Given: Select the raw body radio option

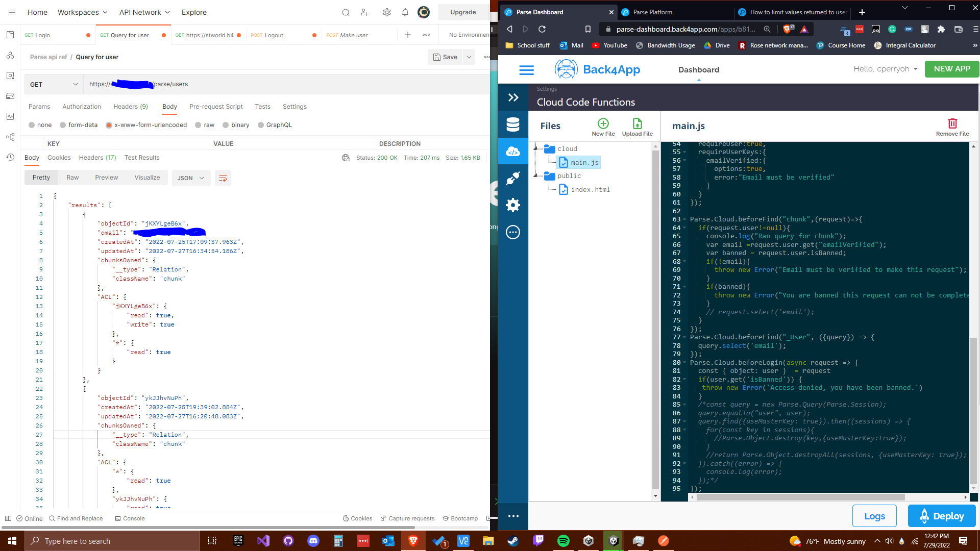Looking at the screenshot, I should 199,125.
